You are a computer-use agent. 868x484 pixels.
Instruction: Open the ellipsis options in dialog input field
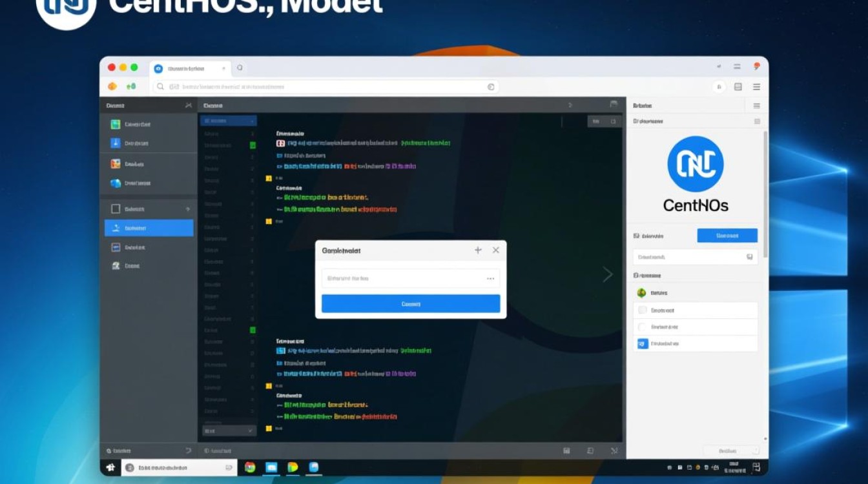pos(490,279)
